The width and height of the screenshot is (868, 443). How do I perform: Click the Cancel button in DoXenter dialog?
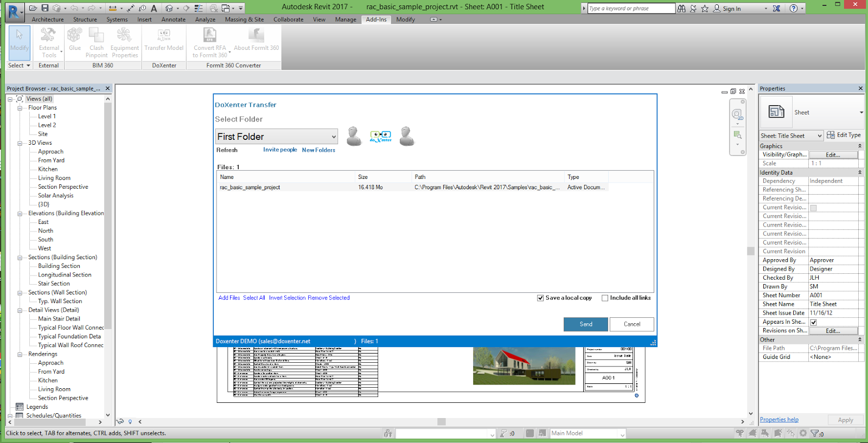(x=632, y=324)
